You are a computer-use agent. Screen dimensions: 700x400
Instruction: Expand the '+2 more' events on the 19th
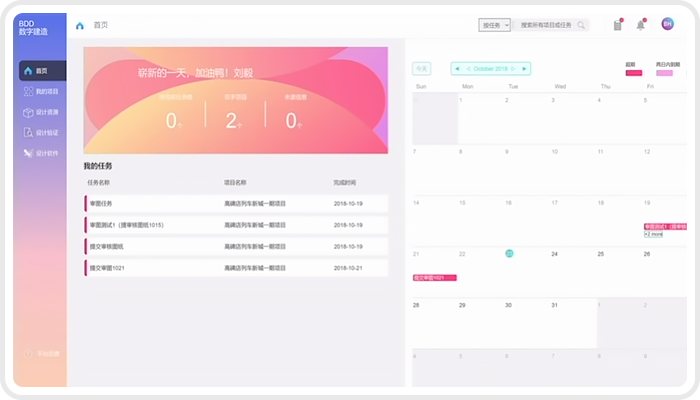tap(654, 234)
